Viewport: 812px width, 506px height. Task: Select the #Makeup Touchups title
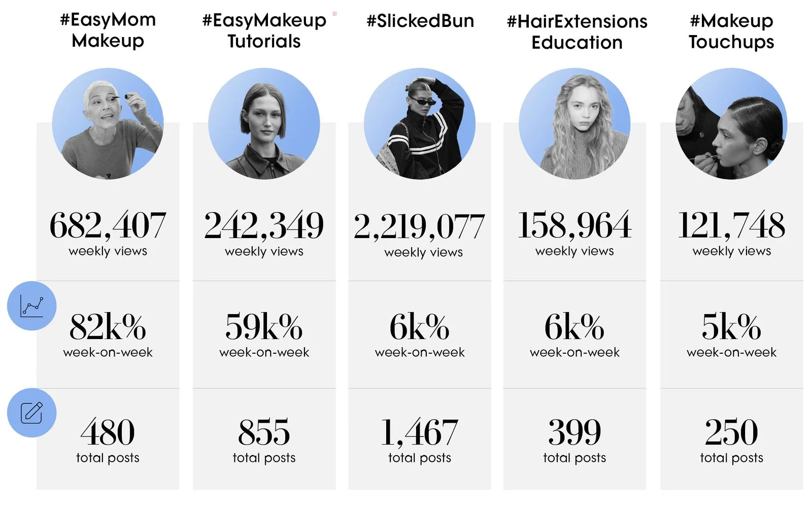(731, 31)
